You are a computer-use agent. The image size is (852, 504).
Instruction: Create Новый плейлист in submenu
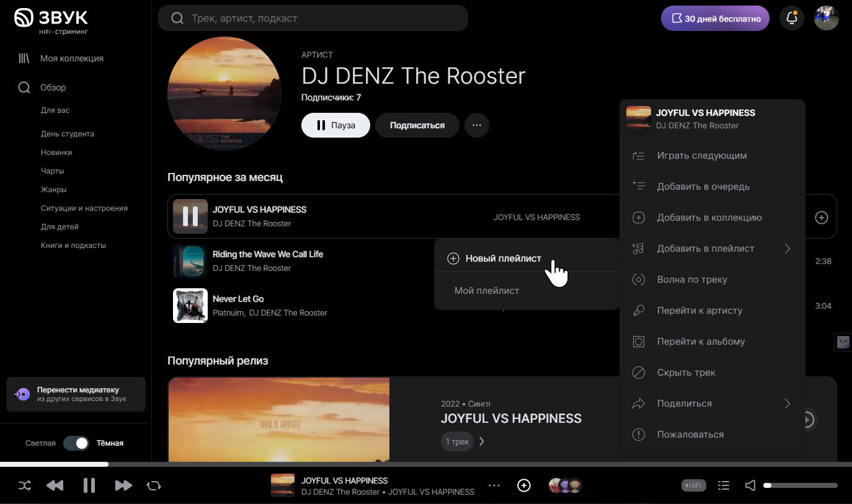tap(527, 259)
